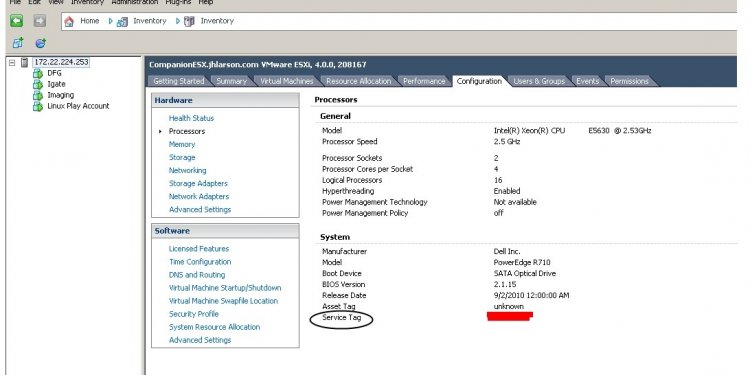750x375 pixels.
Task: Click the Imaging virtual machine icon
Action: [x=38, y=95]
